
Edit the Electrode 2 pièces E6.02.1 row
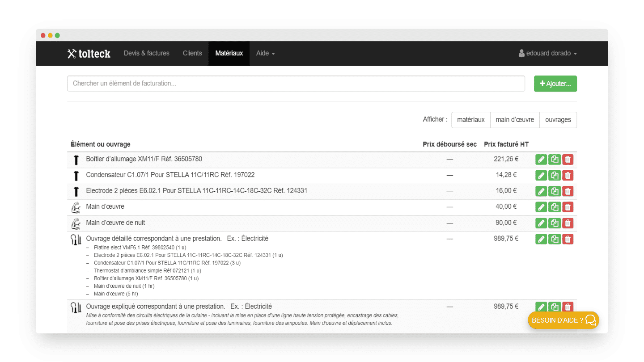pyautogui.click(x=541, y=191)
